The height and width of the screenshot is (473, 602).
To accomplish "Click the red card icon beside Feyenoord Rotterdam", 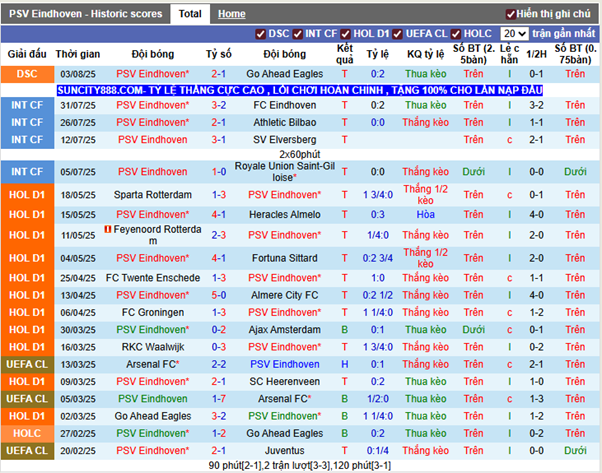I will pos(108,229).
